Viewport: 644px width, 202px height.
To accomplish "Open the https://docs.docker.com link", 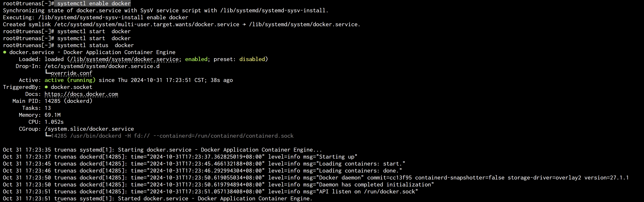I will pos(81,94).
